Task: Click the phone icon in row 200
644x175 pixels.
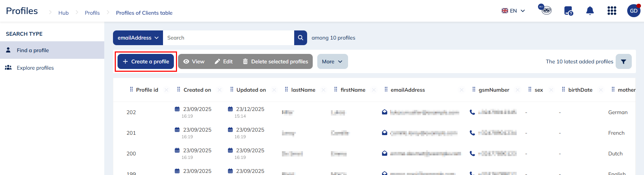Action: [472, 153]
